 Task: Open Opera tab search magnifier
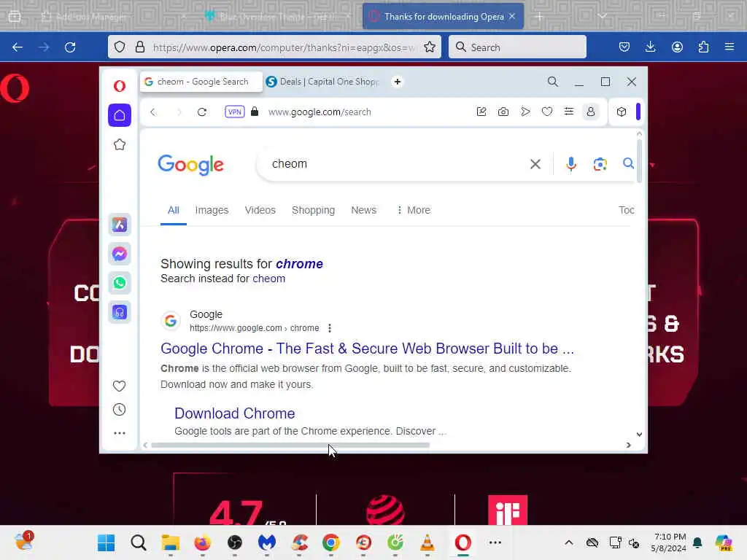(553, 82)
